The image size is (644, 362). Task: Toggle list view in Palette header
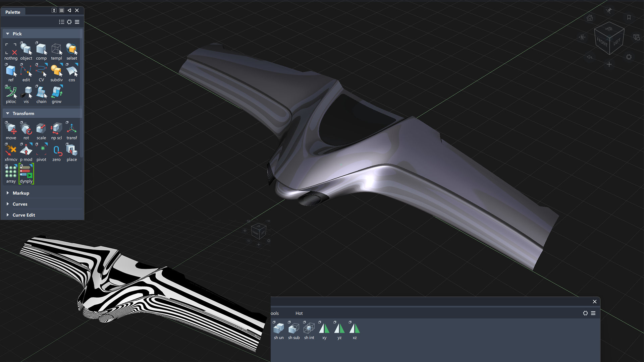pos(62,22)
